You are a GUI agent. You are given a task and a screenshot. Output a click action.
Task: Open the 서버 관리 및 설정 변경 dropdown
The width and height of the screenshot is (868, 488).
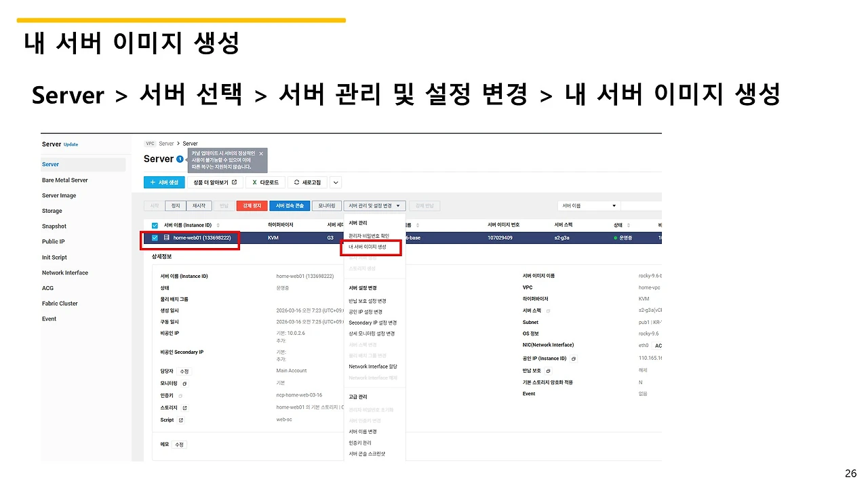click(374, 206)
